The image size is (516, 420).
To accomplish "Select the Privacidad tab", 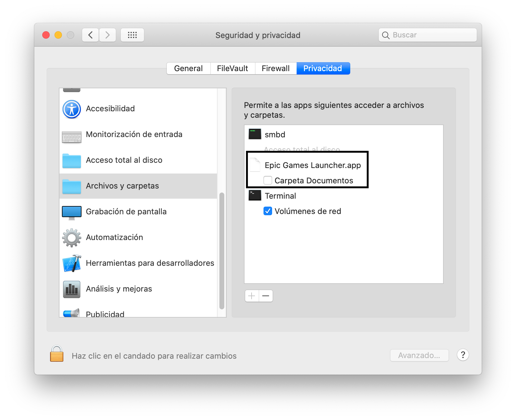I will (x=323, y=68).
